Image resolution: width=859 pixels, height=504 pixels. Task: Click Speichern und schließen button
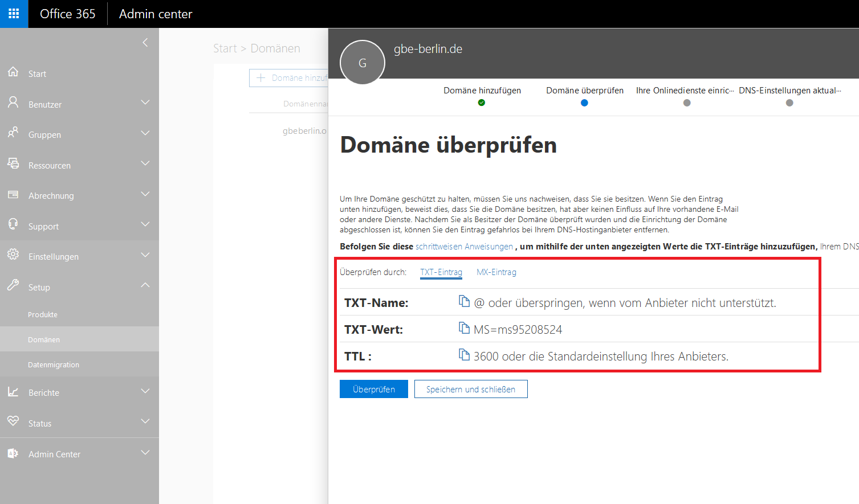click(470, 389)
